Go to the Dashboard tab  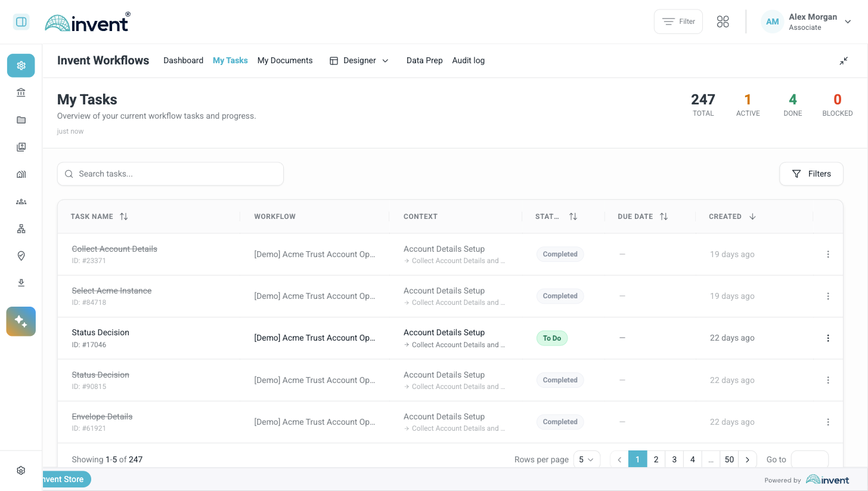coord(183,61)
